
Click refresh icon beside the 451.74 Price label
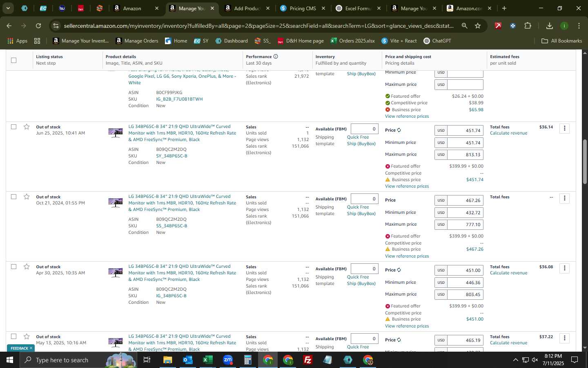399,130
